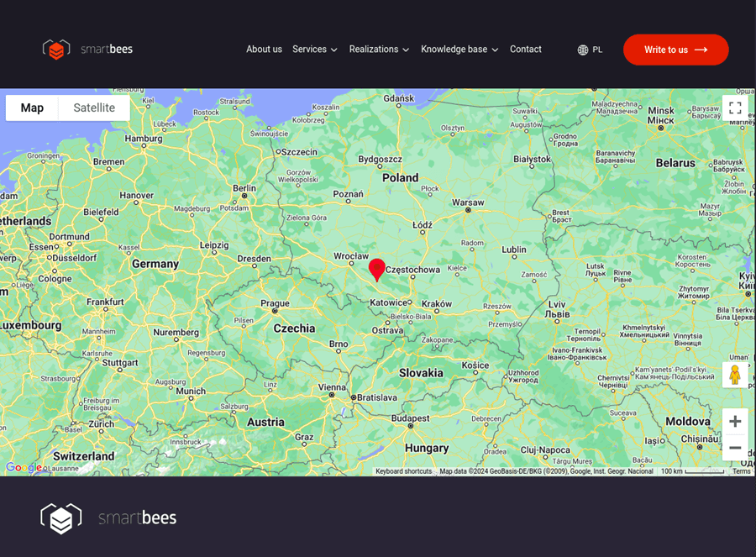Zoom out on the map
This screenshot has width=756, height=557.
(735, 448)
